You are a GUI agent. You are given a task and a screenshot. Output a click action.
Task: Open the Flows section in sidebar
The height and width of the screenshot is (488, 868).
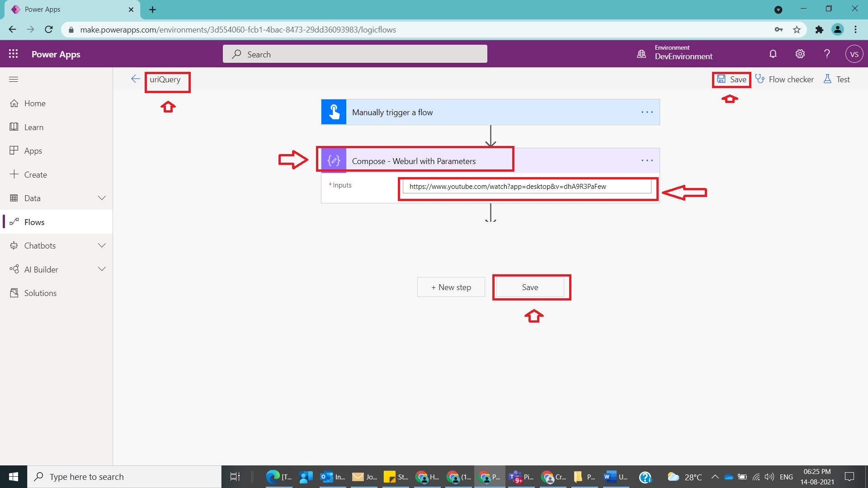tap(34, 221)
